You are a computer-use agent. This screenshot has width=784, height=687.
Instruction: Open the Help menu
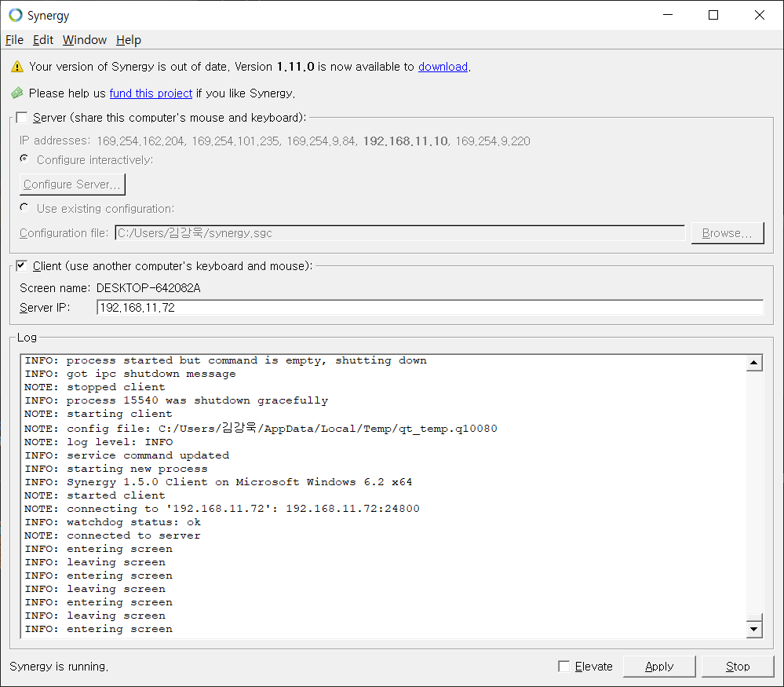point(129,40)
